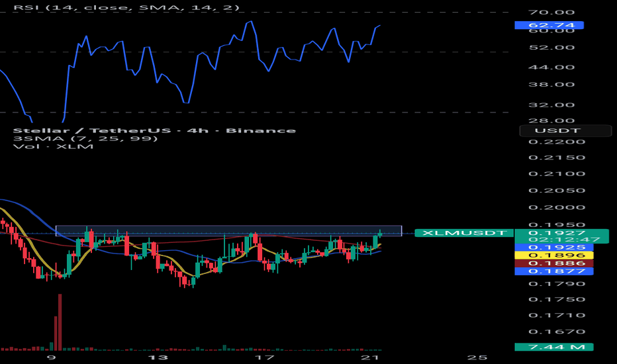Screen dimensions: 617x364
Task: Select the gray resistance zone rectangle
Action: coord(228,230)
